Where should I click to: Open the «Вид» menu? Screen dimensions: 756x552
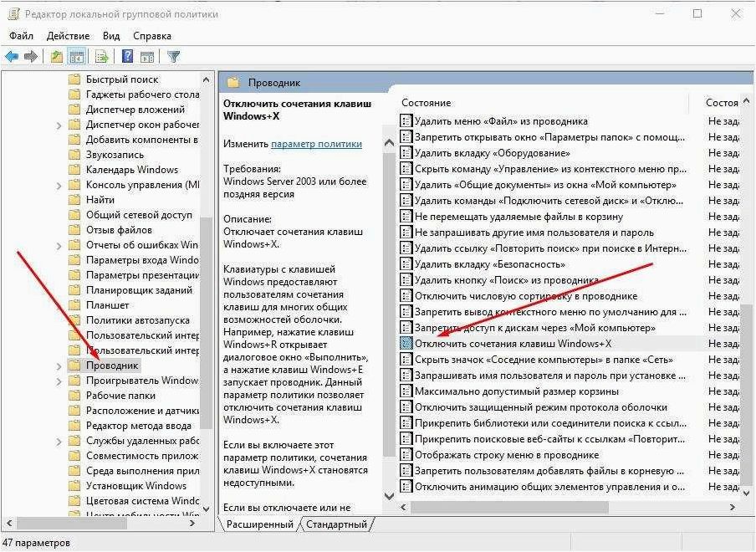pos(111,36)
